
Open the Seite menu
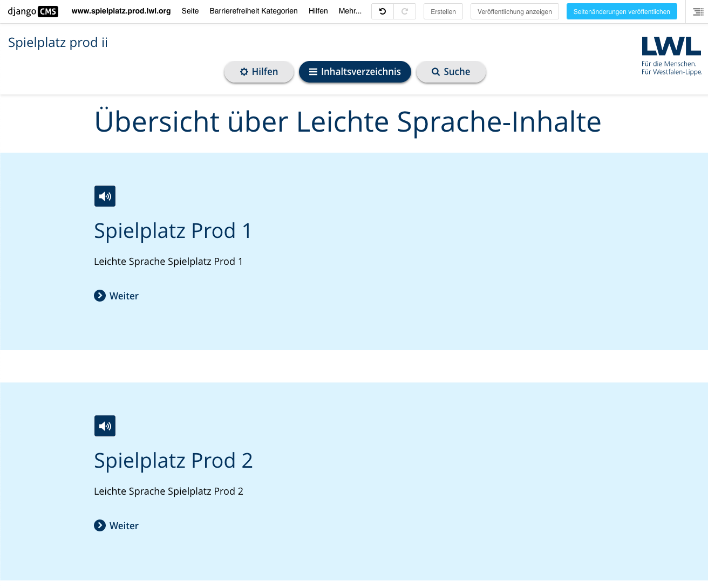[190, 11]
